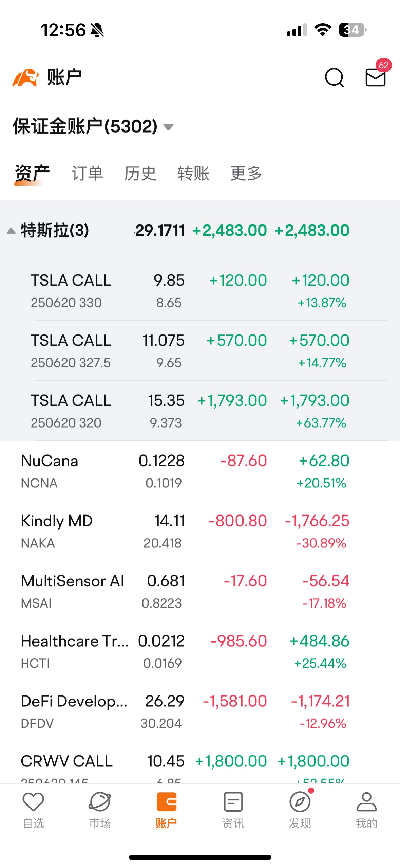Open the NuCana NCNA holding row
The width and height of the screenshot is (400, 868).
200,471
